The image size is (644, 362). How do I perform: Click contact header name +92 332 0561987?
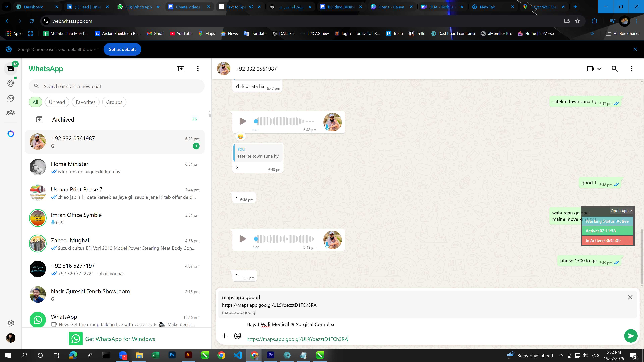[x=256, y=69]
